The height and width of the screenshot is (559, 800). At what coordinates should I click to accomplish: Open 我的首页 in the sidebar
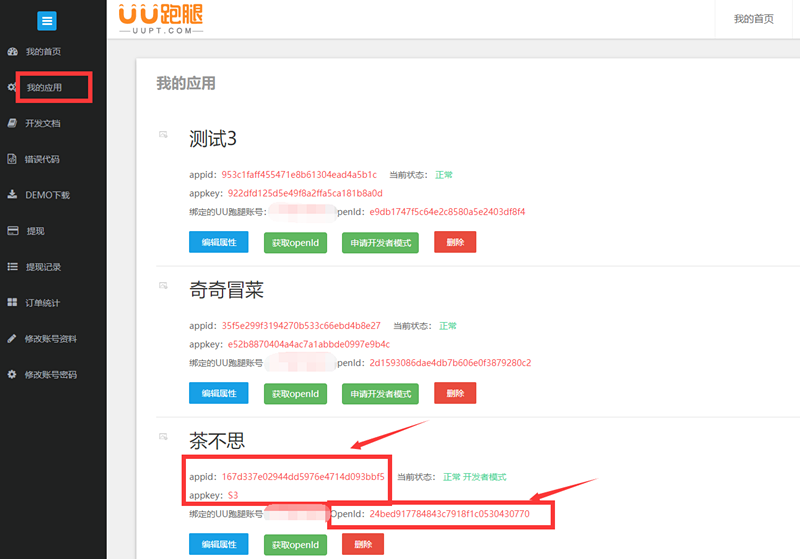(43, 52)
